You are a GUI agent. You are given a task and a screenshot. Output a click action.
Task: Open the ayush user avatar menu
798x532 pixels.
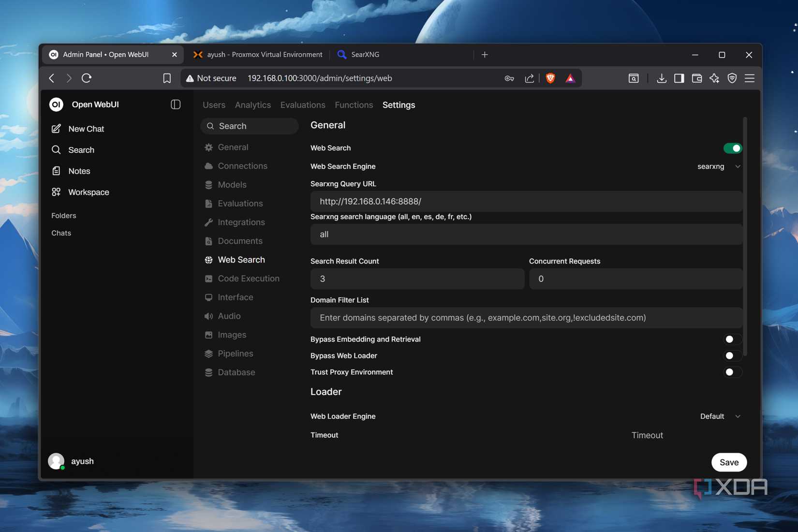(56, 461)
